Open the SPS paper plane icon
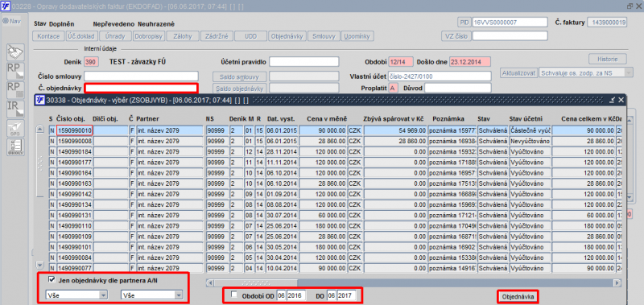644x305 pixels. (15, 128)
